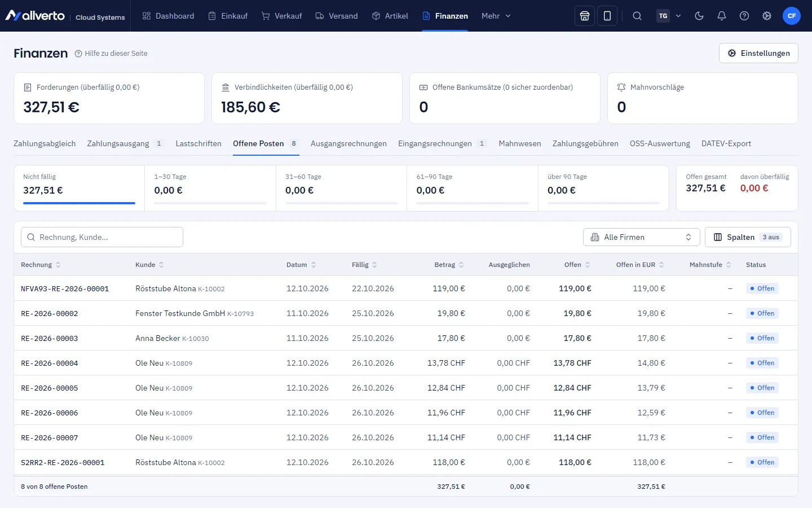Image resolution: width=812 pixels, height=508 pixels.
Task: Click the Einstellungen button
Action: click(x=758, y=53)
